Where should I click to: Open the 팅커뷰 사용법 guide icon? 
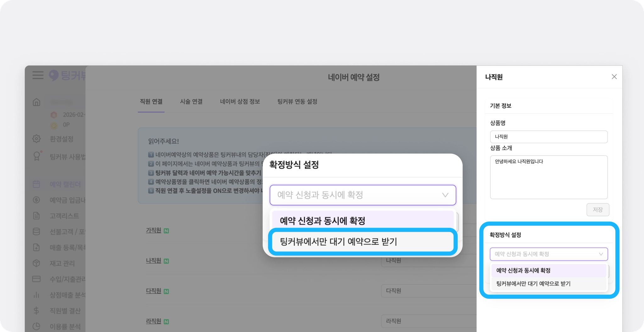(37, 156)
